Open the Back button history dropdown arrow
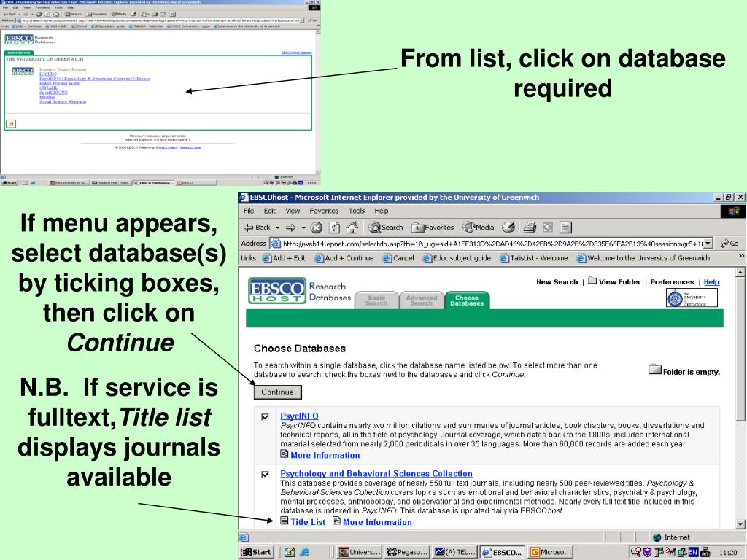The width and height of the screenshot is (747, 560). pos(278,227)
